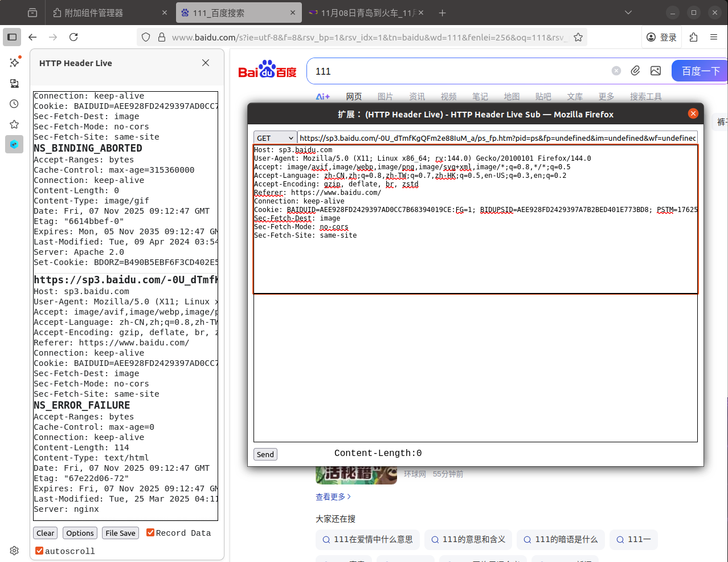Expand 查看更多 link
The image size is (728, 562).
tap(333, 497)
